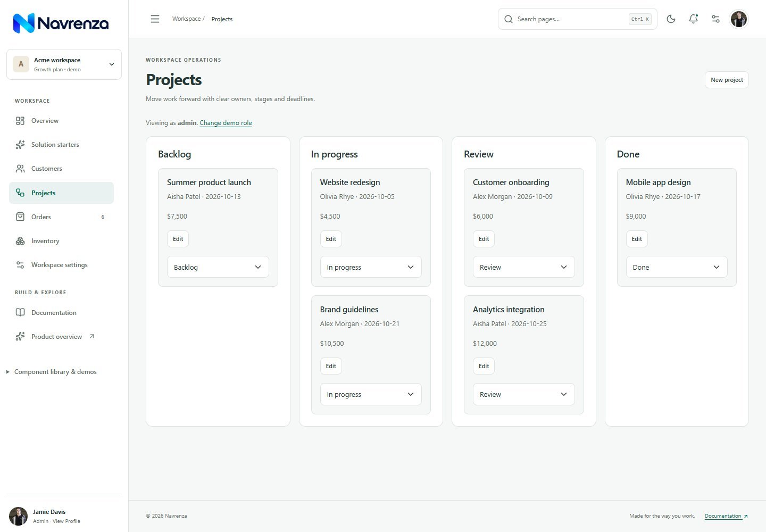Click the Navrenza logo
Viewport: 766px width, 532px height.
[x=61, y=23]
